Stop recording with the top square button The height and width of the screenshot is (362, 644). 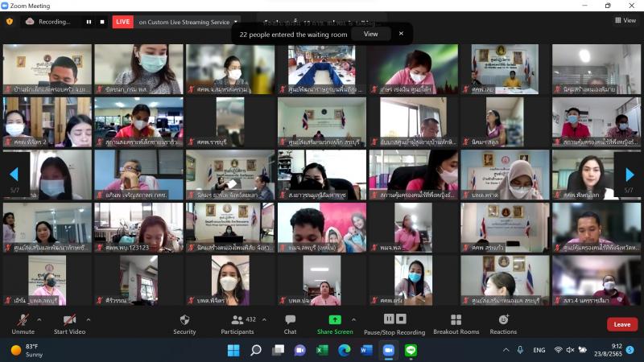pyautogui.click(x=102, y=22)
